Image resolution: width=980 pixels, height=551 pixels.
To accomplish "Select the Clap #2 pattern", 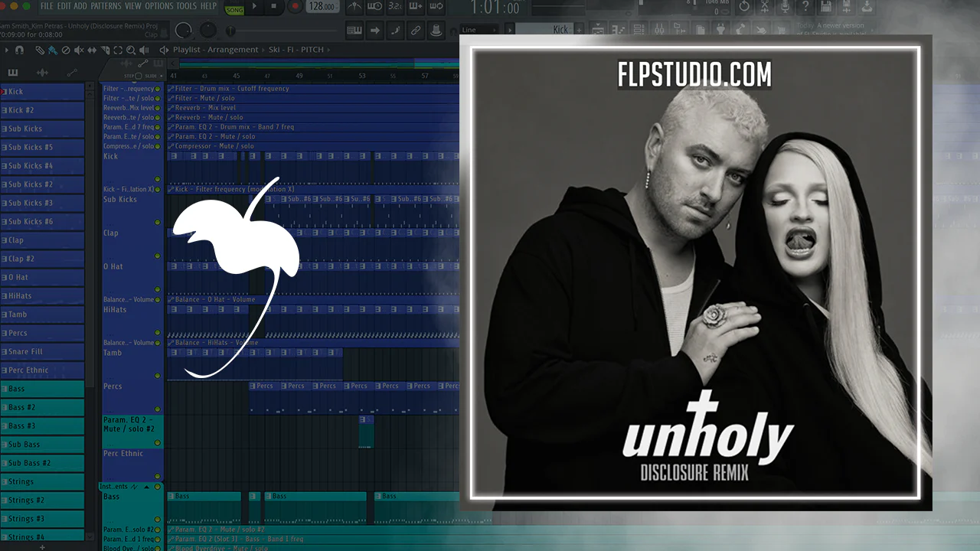I will click(42, 259).
